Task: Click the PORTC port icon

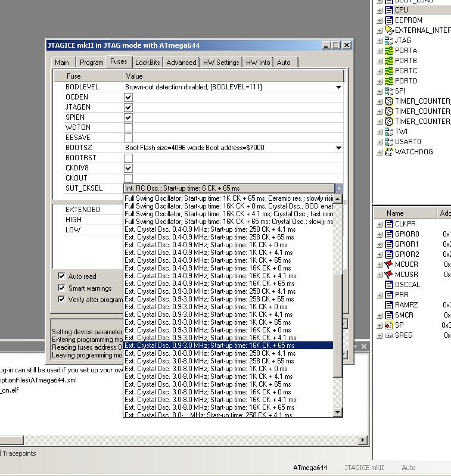Action: (389, 71)
